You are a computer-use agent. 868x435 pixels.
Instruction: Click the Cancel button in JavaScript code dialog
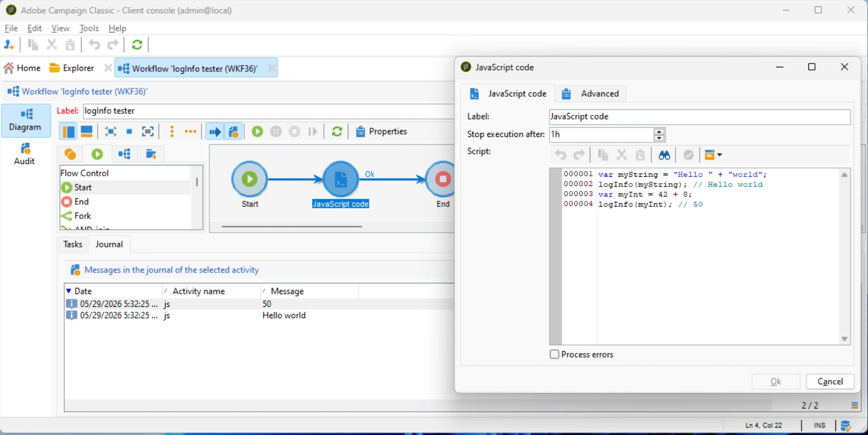830,381
